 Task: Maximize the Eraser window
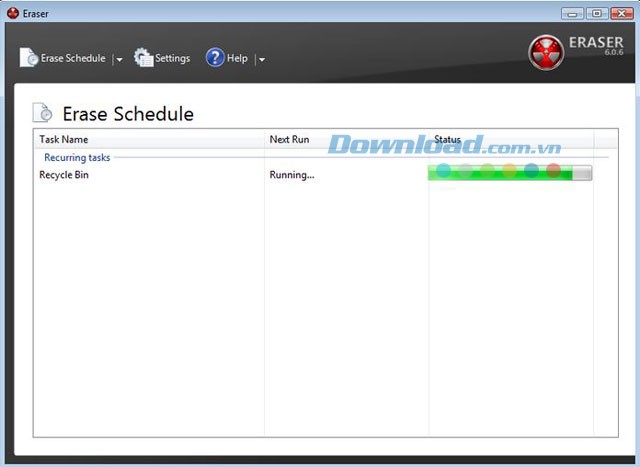click(597, 13)
